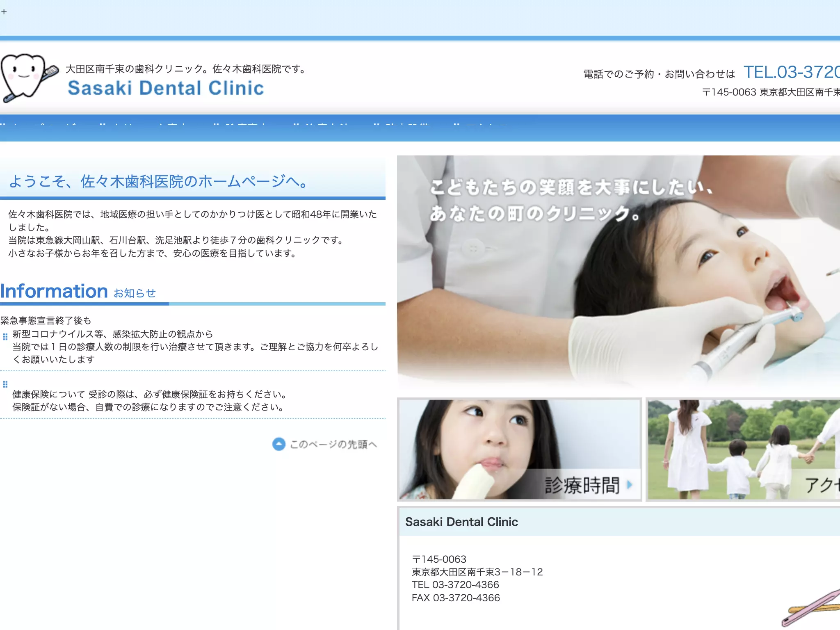Click the ようこそ、佐々木歯科医院のホームページへ。 heading
840x630 pixels.
pyautogui.click(x=158, y=181)
